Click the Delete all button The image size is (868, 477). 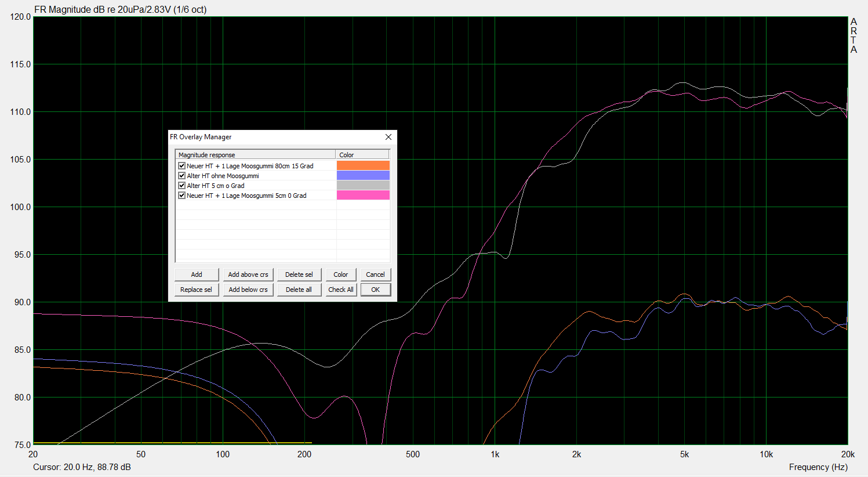tap(299, 290)
